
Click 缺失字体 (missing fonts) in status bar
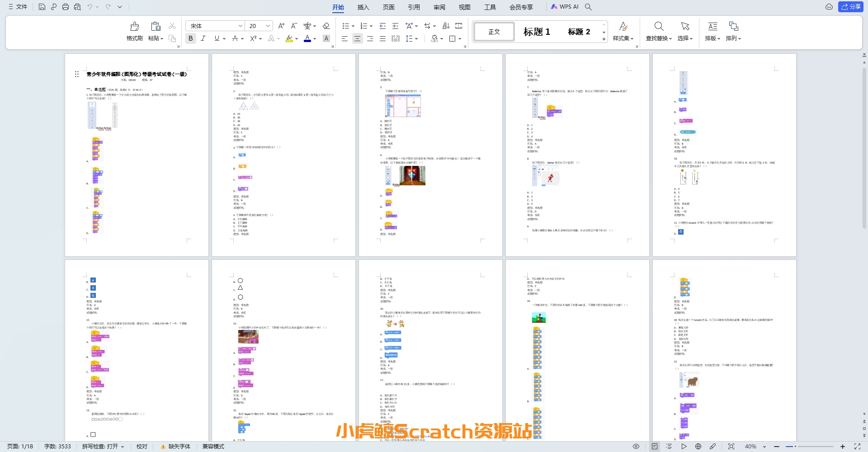point(176,447)
